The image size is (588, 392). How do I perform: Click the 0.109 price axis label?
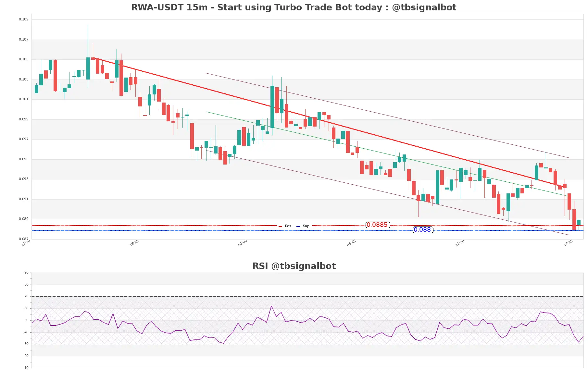click(24, 19)
